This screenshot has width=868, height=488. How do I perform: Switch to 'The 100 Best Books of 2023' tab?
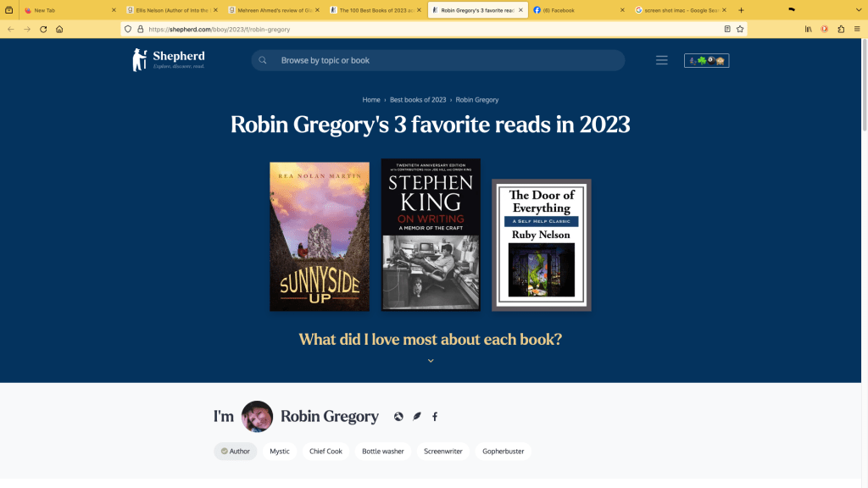point(375,10)
